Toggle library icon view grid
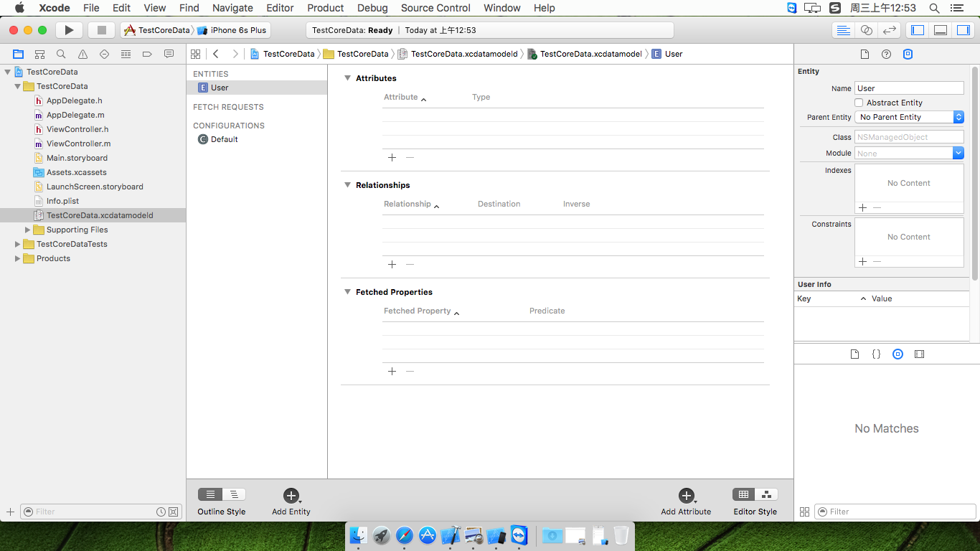Viewport: 980px width, 551px height. tap(804, 512)
